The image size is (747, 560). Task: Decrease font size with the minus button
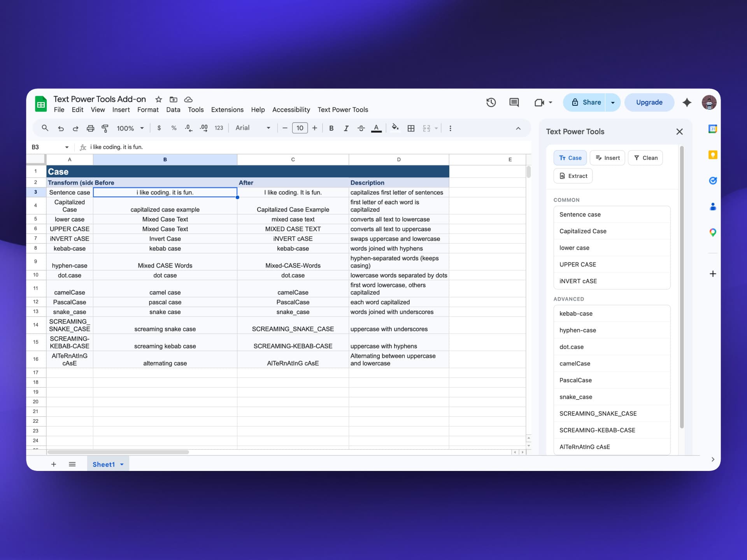pos(285,128)
